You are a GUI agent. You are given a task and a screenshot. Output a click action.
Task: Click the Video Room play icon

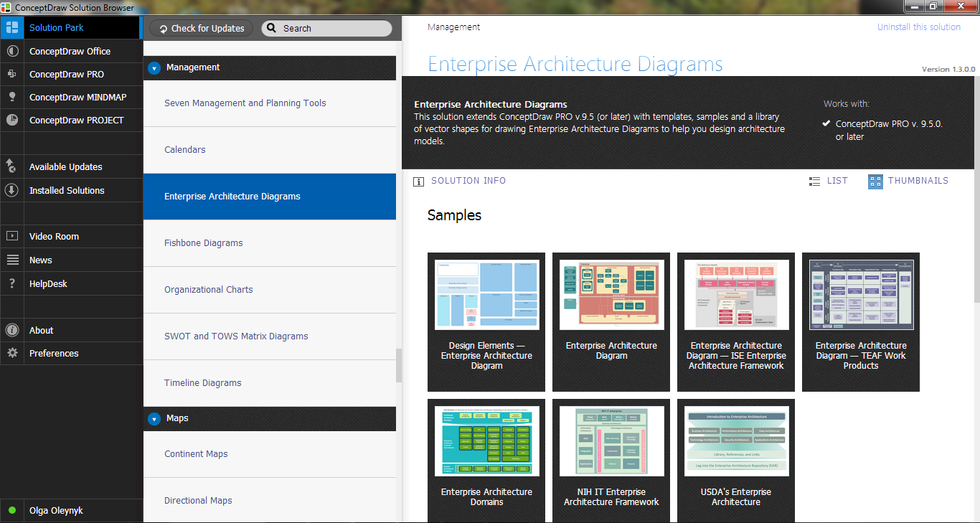(11, 236)
